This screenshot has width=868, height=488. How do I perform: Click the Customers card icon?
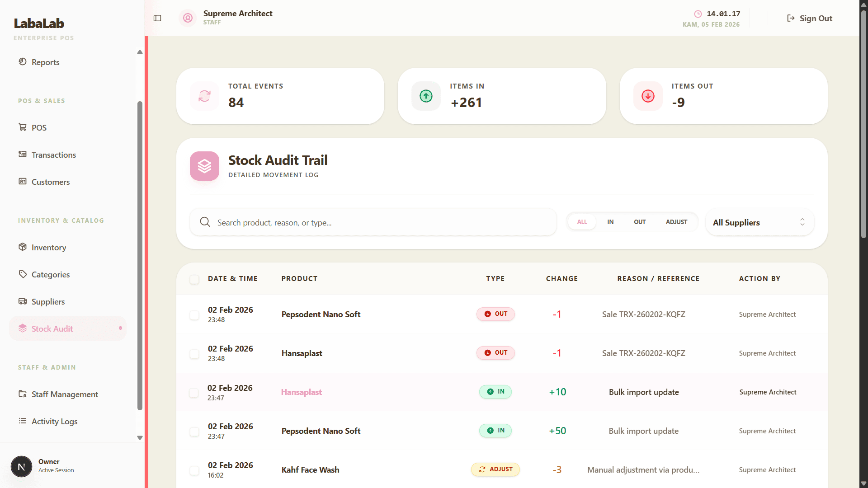pos(23,181)
